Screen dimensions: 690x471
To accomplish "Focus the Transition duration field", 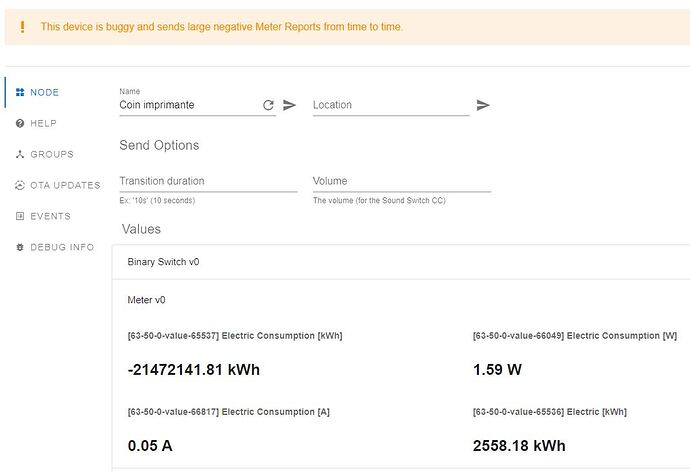I will coord(208,181).
